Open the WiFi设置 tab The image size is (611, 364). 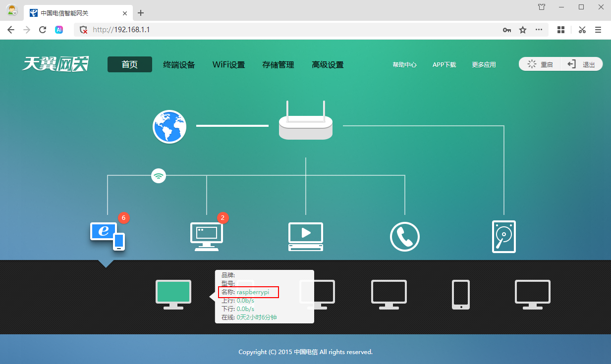tap(228, 65)
